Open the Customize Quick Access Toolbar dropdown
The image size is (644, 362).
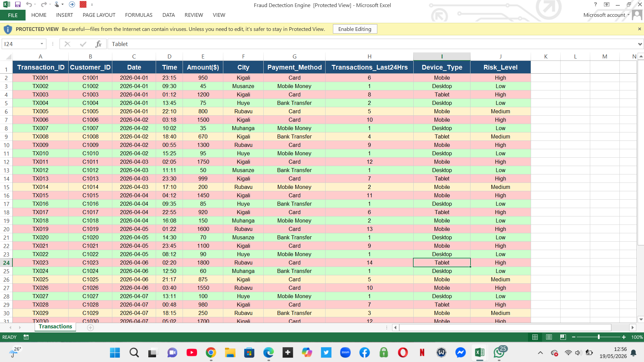coord(92,5)
